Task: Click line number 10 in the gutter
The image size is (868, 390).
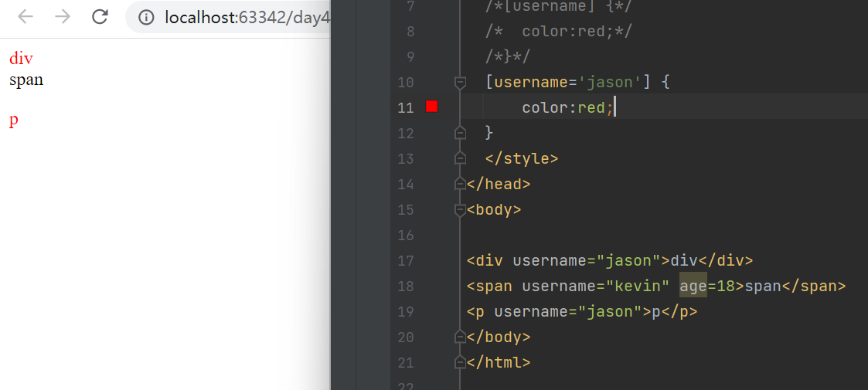Action: point(406,83)
